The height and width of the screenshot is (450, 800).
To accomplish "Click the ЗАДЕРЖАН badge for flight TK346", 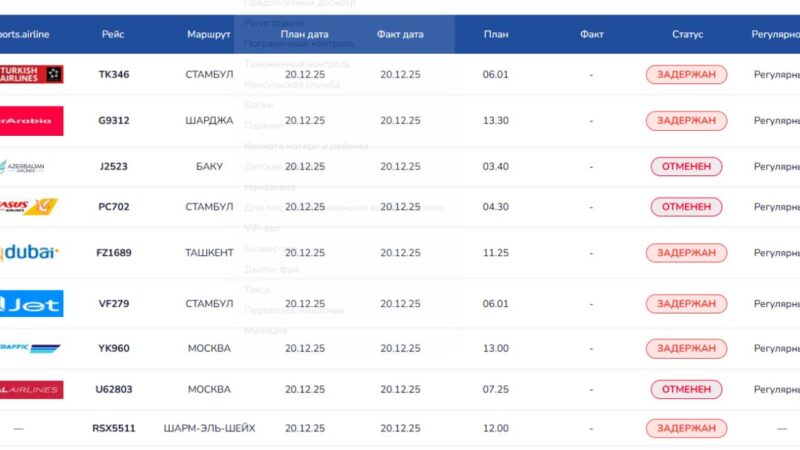I will [x=686, y=74].
